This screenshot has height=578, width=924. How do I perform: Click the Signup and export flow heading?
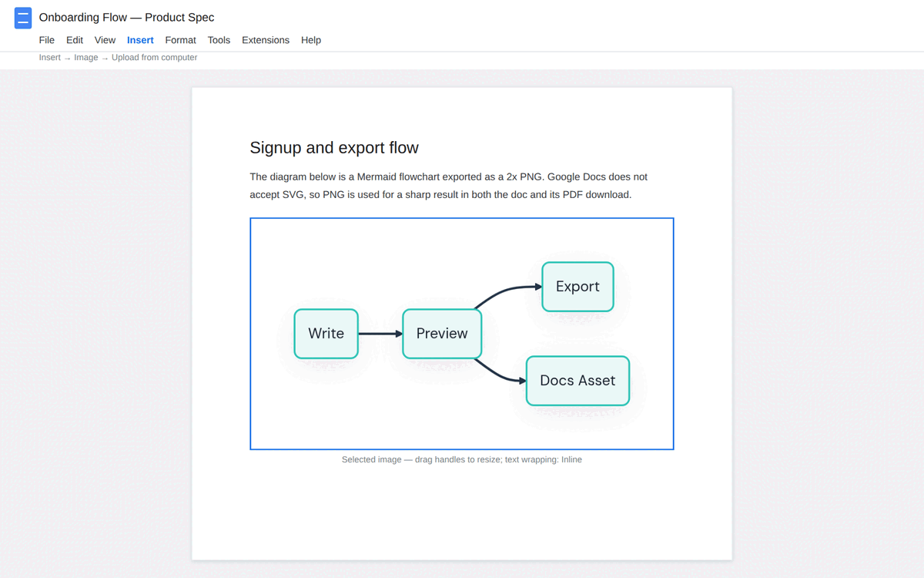tap(334, 148)
